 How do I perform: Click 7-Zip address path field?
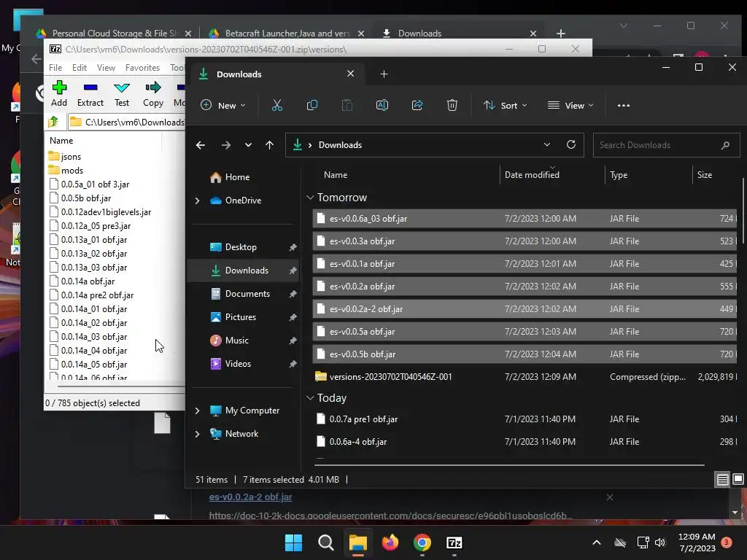coord(127,122)
